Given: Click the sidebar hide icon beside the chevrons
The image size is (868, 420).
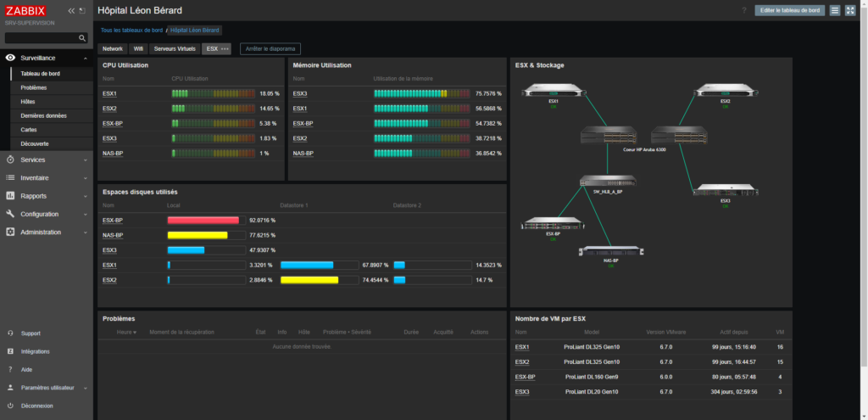Looking at the screenshot, I should coord(81,11).
